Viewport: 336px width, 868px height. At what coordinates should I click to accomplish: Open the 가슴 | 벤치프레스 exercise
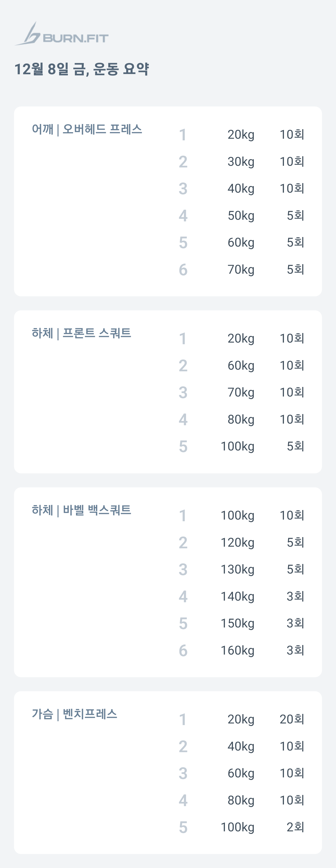(x=74, y=714)
